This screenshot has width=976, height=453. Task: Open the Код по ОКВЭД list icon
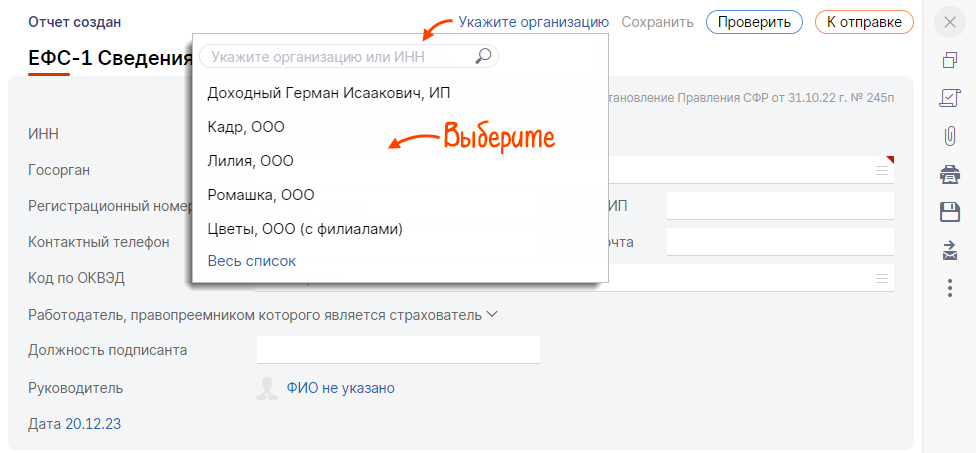[881, 278]
